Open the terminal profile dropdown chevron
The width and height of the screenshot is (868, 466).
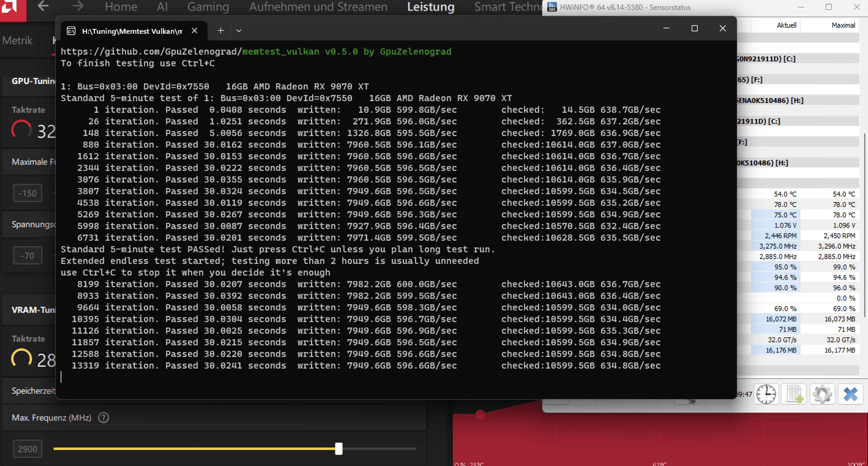[x=238, y=31]
